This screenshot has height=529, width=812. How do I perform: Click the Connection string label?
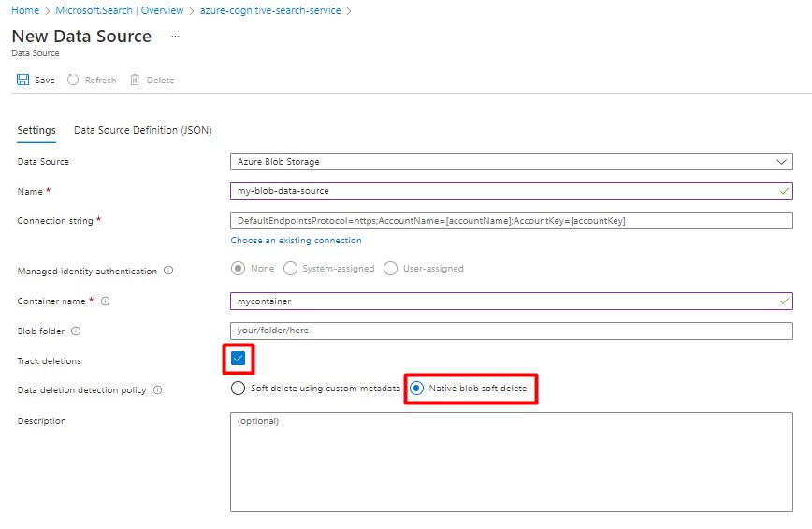(55, 221)
